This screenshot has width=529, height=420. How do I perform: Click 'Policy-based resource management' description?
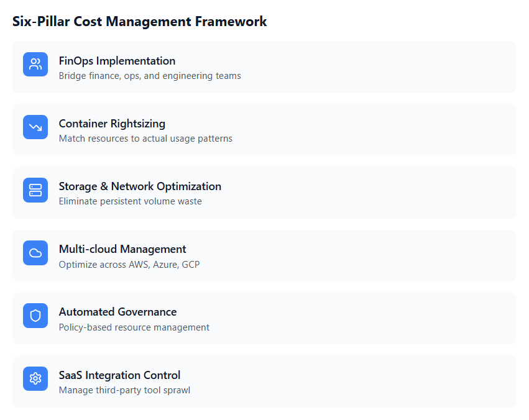pos(134,327)
